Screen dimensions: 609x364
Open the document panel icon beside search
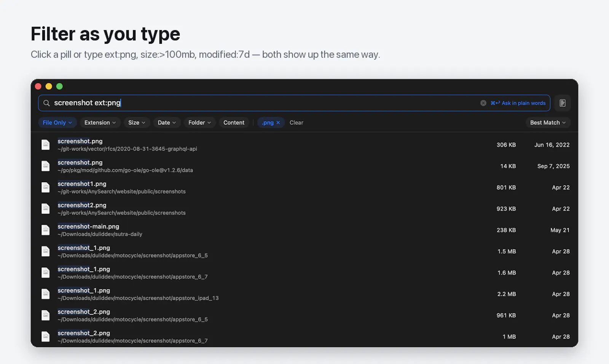[x=562, y=103]
